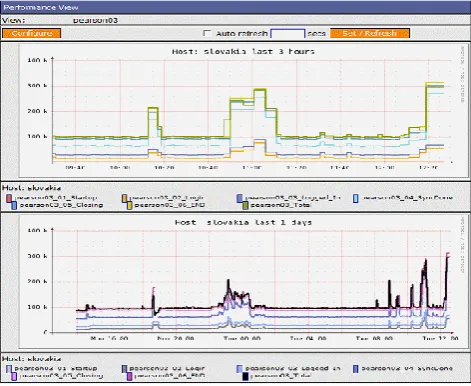The image size is (471, 386).
Task: Click the Startup label in 1 days legend
Action: tap(56, 368)
